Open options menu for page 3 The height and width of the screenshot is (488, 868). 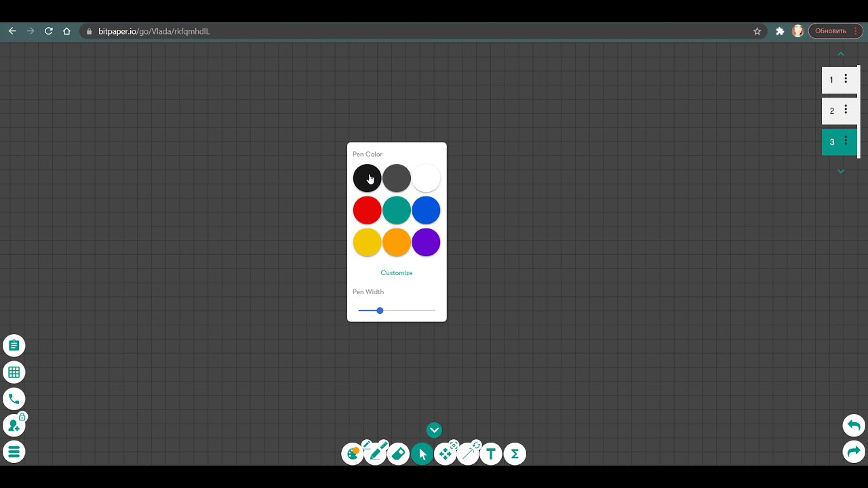[846, 142]
